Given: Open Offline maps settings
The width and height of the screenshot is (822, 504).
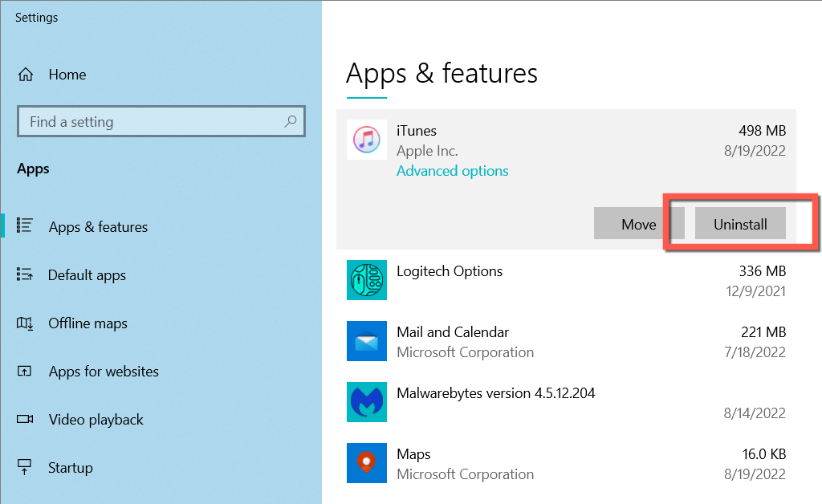Looking at the screenshot, I should click(x=87, y=323).
